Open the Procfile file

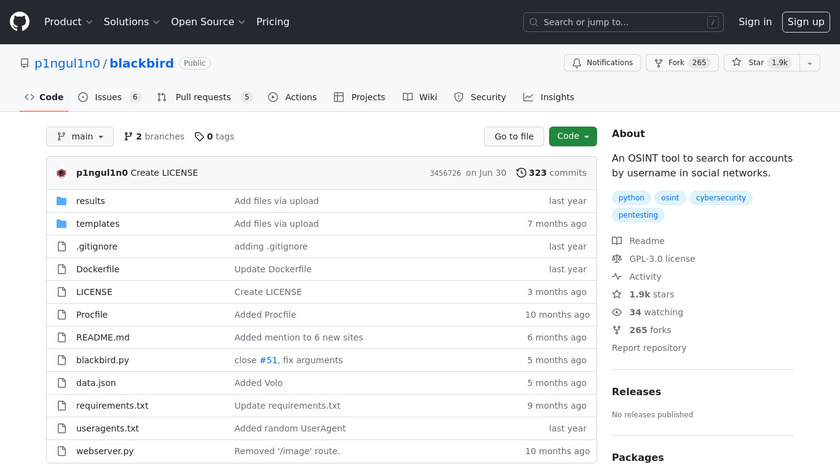click(92, 314)
